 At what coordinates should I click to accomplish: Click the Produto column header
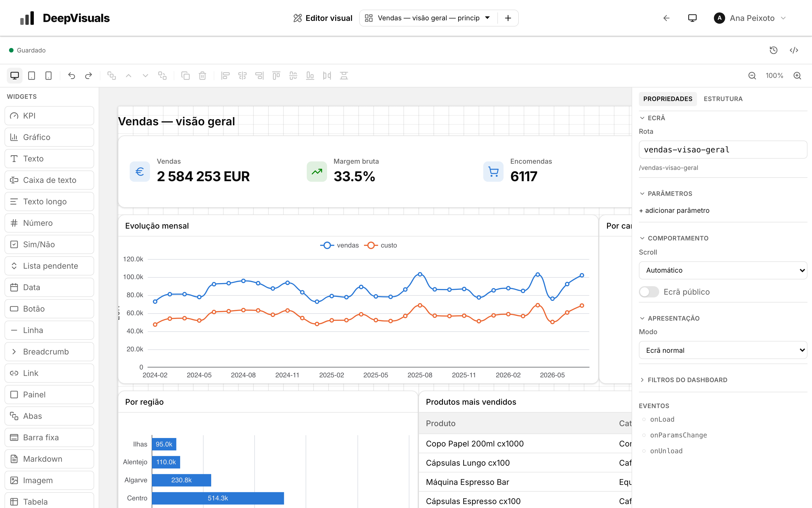pyautogui.click(x=441, y=423)
